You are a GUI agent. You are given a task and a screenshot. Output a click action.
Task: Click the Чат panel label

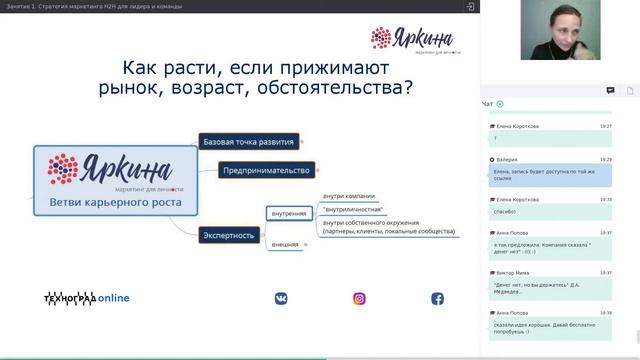(487, 104)
